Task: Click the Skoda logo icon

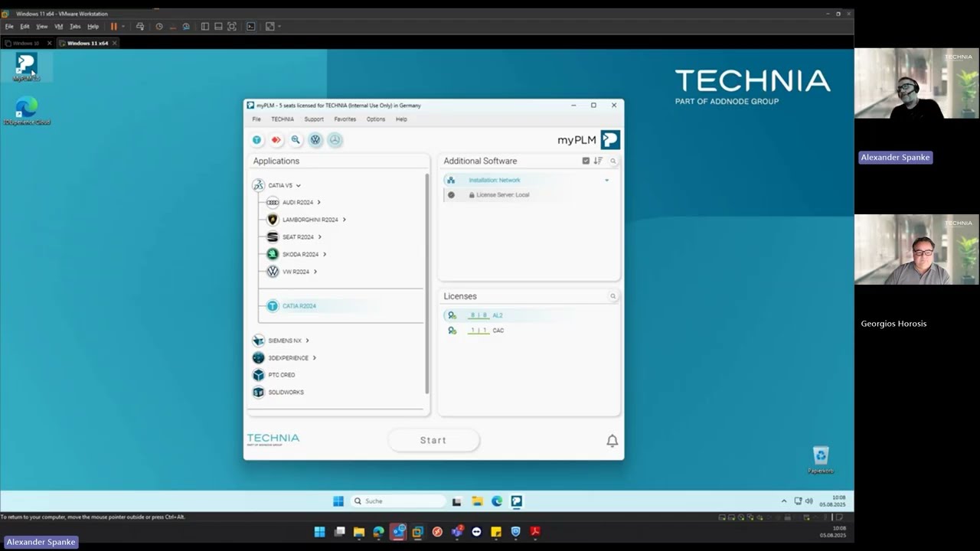Action: 273,254
